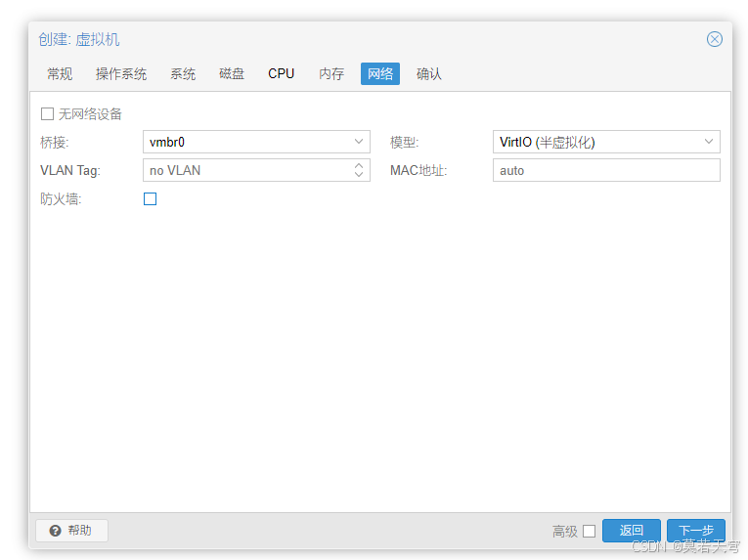The image size is (748, 560).
Task: Switch to the 确认 tab
Action: pyautogui.click(x=429, y=74)
